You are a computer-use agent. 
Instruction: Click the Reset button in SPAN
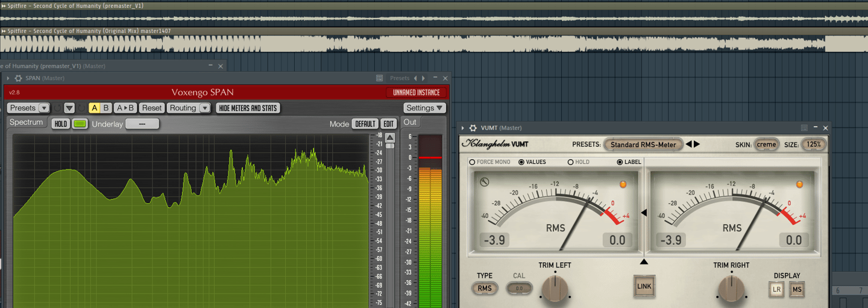click(x=152, y=108)
